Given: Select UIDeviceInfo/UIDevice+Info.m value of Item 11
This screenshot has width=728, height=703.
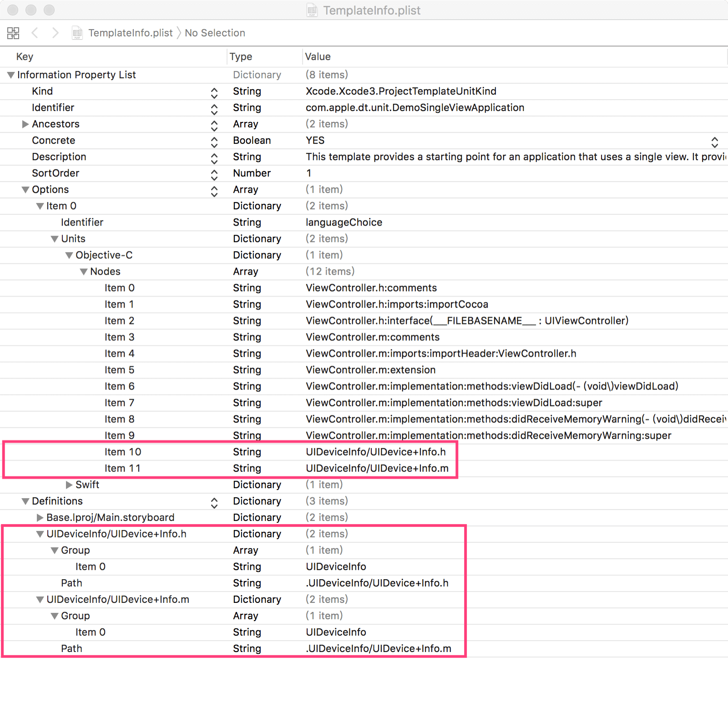Looking at the screenshot, I should click(377, 468).
